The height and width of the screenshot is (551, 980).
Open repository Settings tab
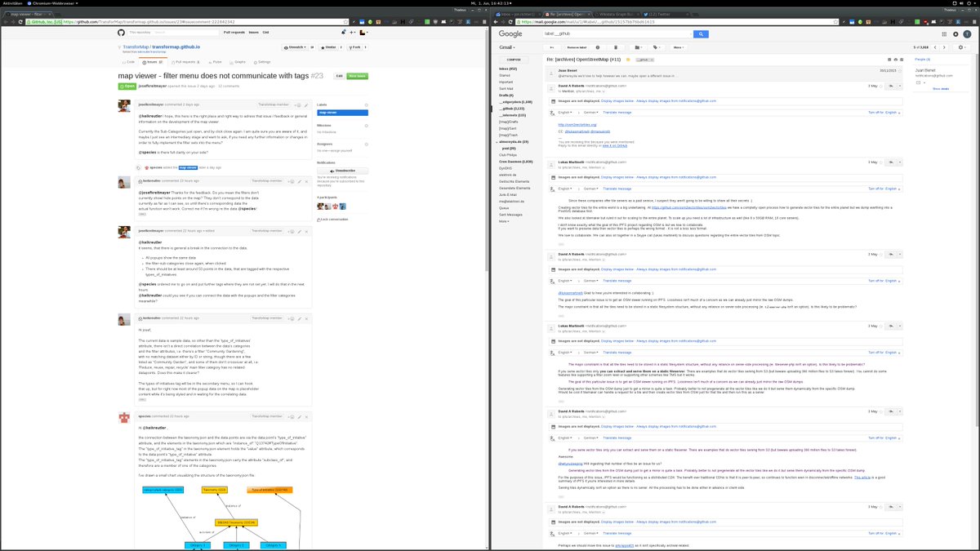261,62
